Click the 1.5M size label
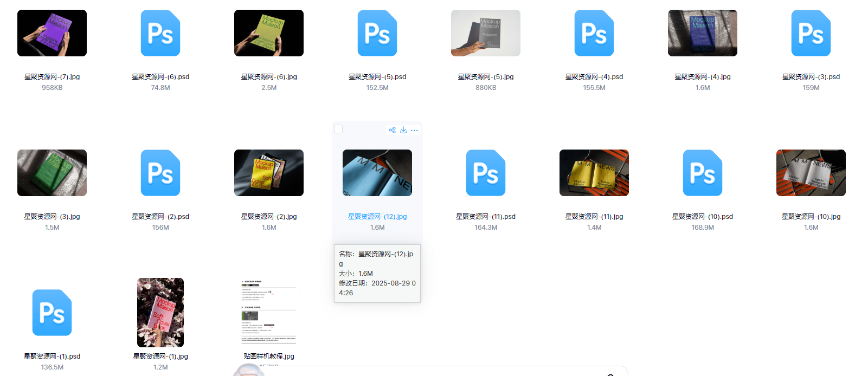Image resolution: width=868 pixels, height=376 pixels. (x=52, y=228)
